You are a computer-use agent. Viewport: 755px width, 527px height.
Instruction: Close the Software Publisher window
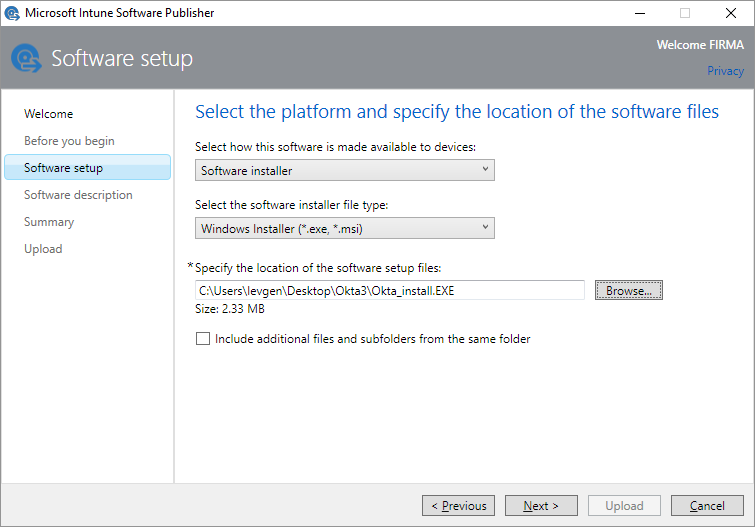[731, 13]
